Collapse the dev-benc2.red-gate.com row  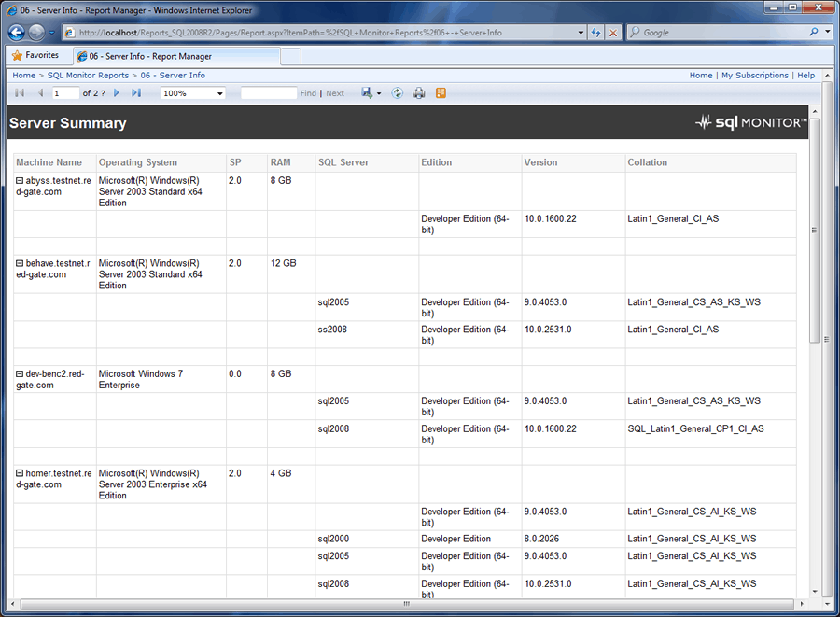click(x=20, y=374)
